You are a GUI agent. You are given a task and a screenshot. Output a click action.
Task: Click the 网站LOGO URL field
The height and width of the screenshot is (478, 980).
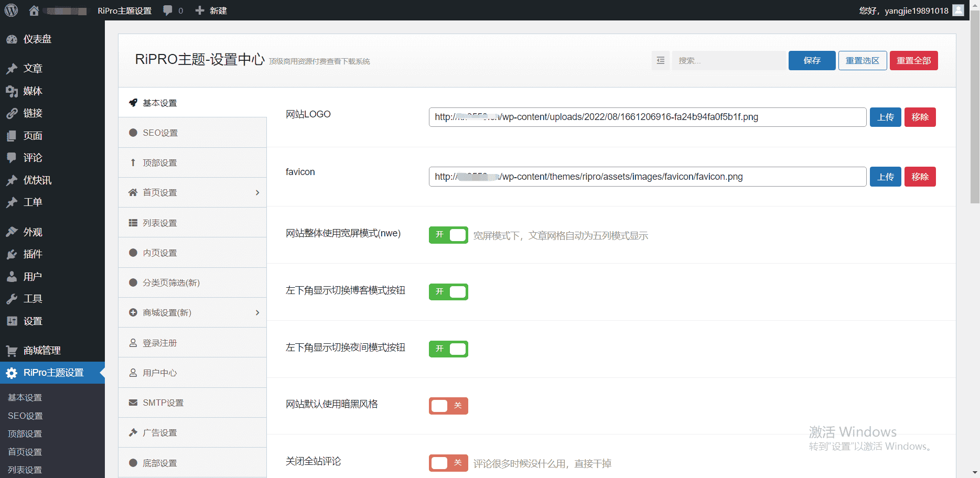point(648,117)
